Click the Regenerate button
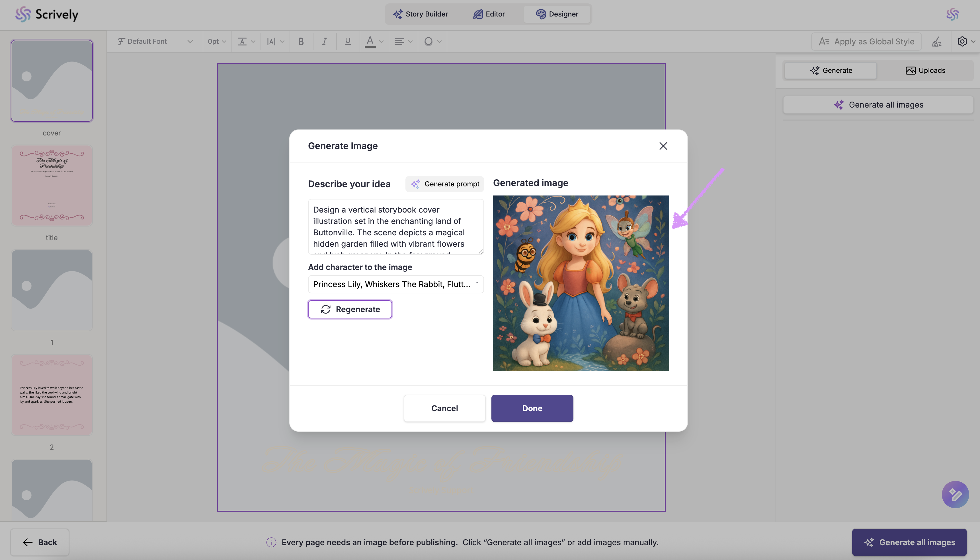980x560 pixels. (x=350, y=309)
